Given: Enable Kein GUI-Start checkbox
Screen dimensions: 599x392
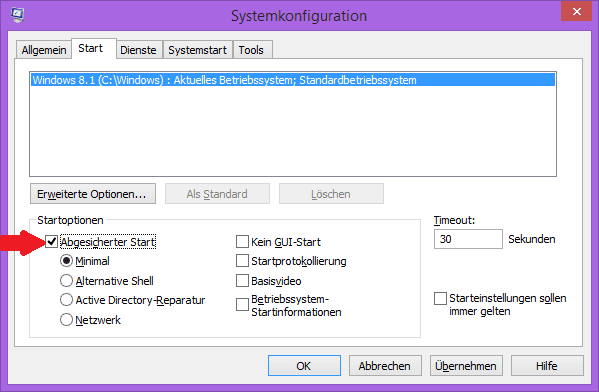Looking at the screenshot, I should [x=242, y=241].
